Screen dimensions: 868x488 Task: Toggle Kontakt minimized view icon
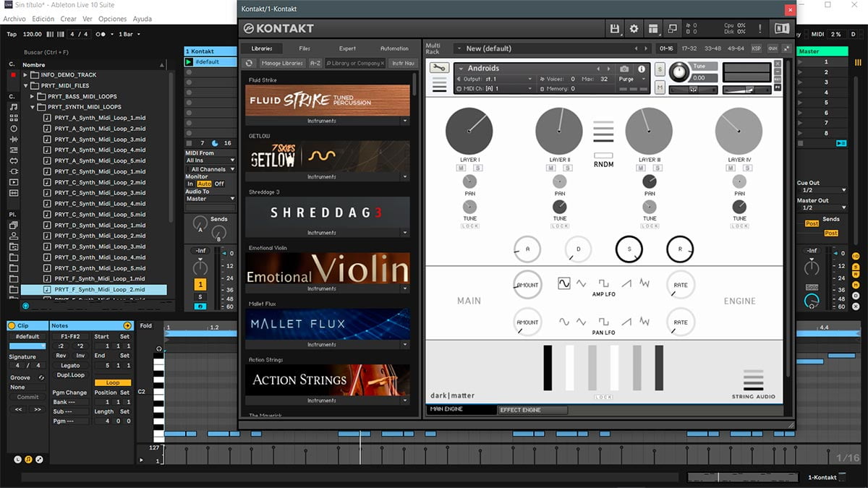click(672, 28)
